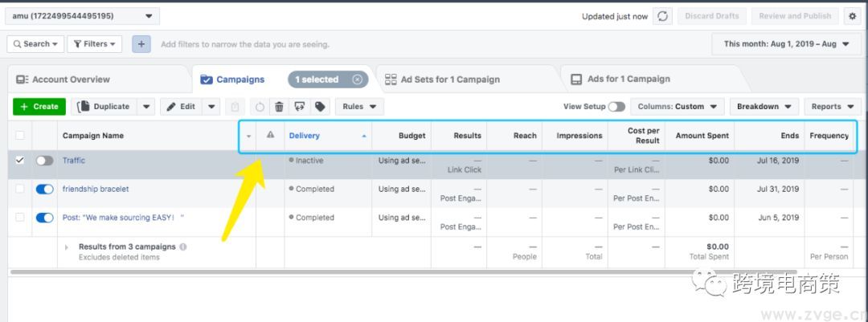The image size is (868, 322).
Task: Click the warning triangle column header
Action: pyautogui.click(x=270, y=136)
